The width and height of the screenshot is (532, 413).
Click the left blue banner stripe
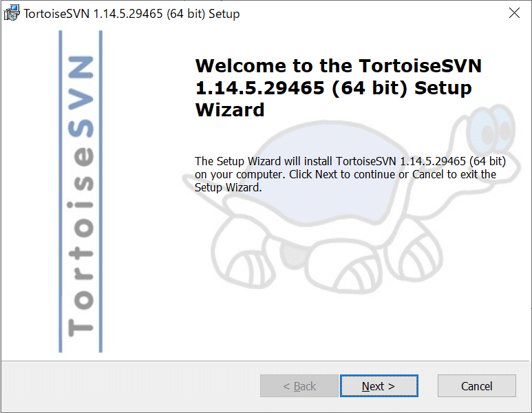[61, 191]
